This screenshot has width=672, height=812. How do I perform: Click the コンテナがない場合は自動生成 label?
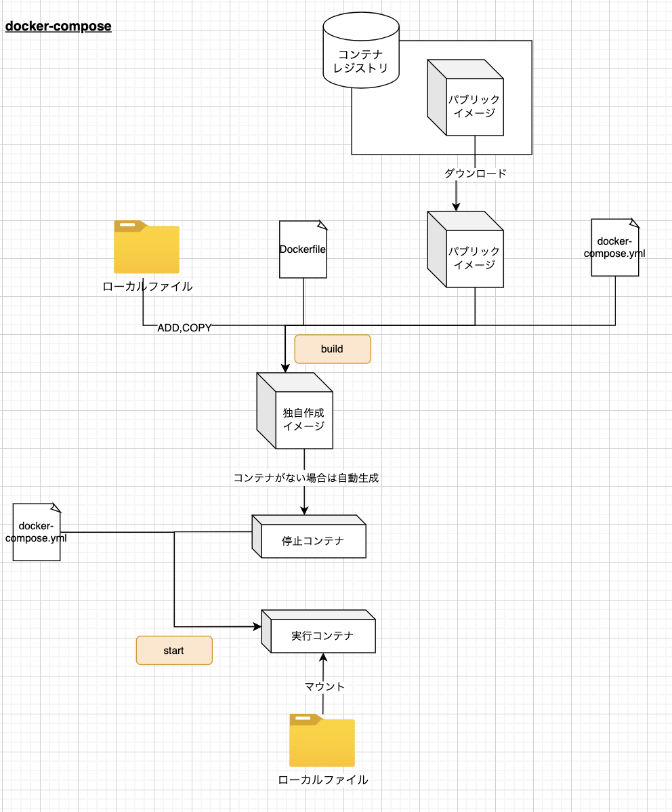click(x=306, y=478)
